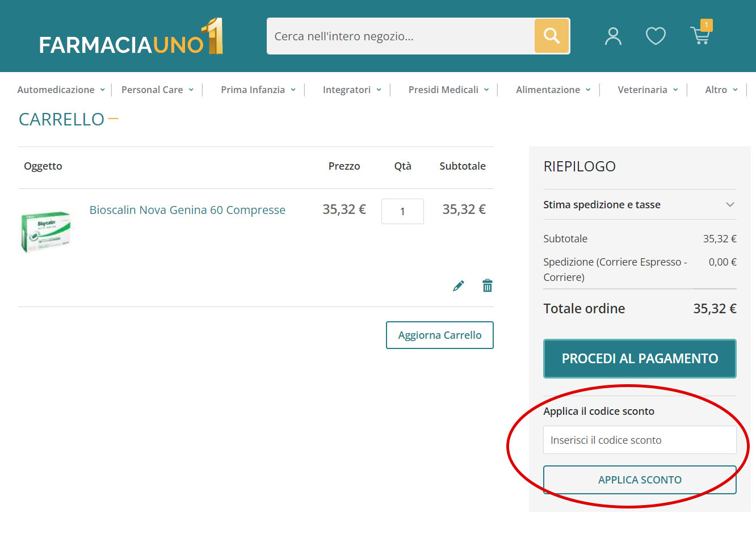Click the APPLICA SCONTO button

[640, 480]
